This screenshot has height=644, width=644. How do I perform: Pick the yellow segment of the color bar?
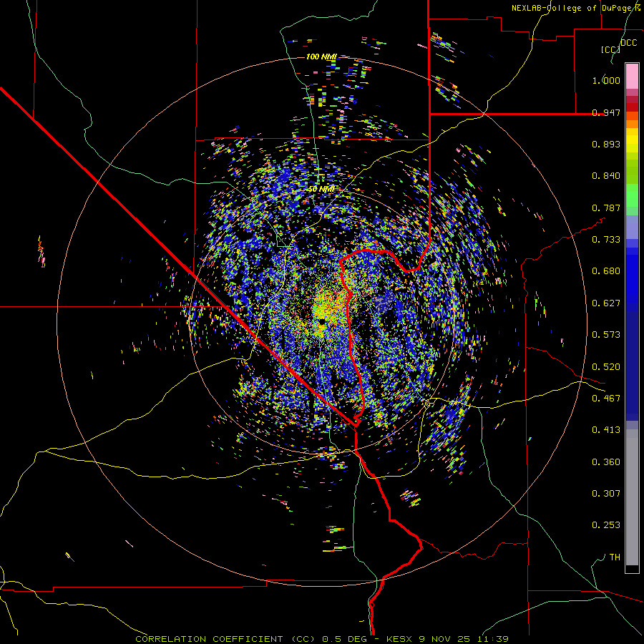[632, 142]
